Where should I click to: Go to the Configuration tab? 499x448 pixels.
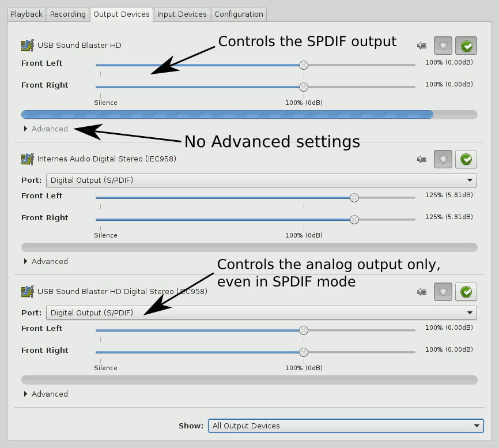[x=239, y=14]
